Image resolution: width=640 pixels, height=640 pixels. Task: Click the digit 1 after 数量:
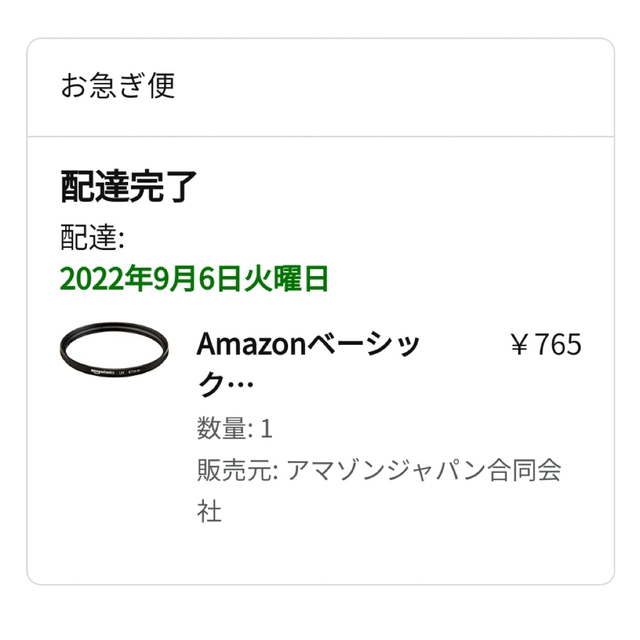point(266,429)
